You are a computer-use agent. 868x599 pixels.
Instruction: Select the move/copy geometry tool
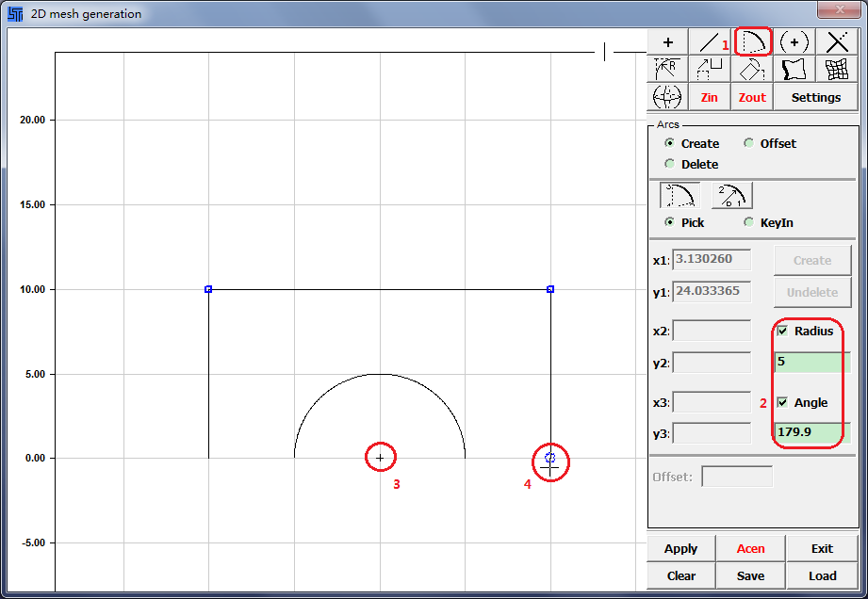[710, 70]
